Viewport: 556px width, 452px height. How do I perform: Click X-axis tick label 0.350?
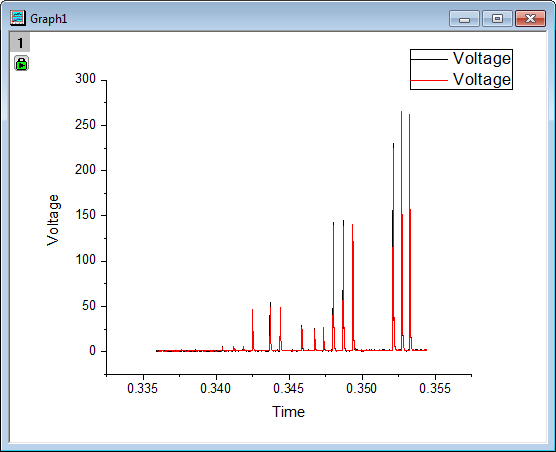[x=361, y=389]
